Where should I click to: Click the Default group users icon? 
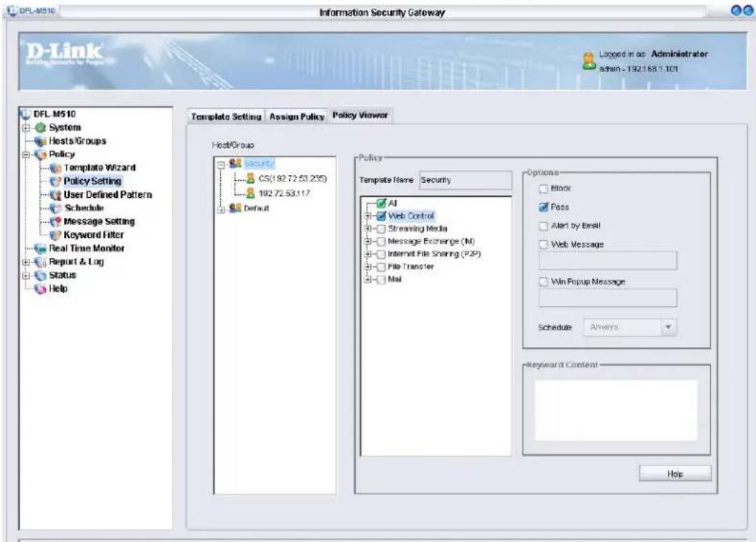click(235, 208)
